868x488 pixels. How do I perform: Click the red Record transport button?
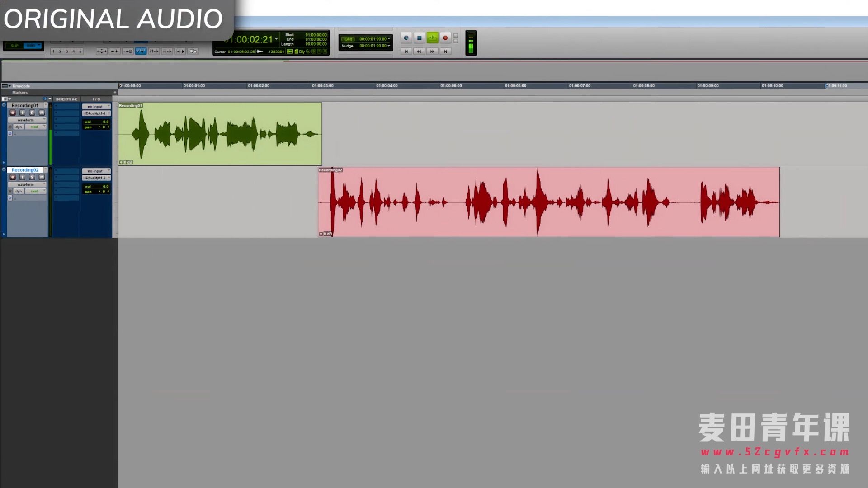point(445,38)
